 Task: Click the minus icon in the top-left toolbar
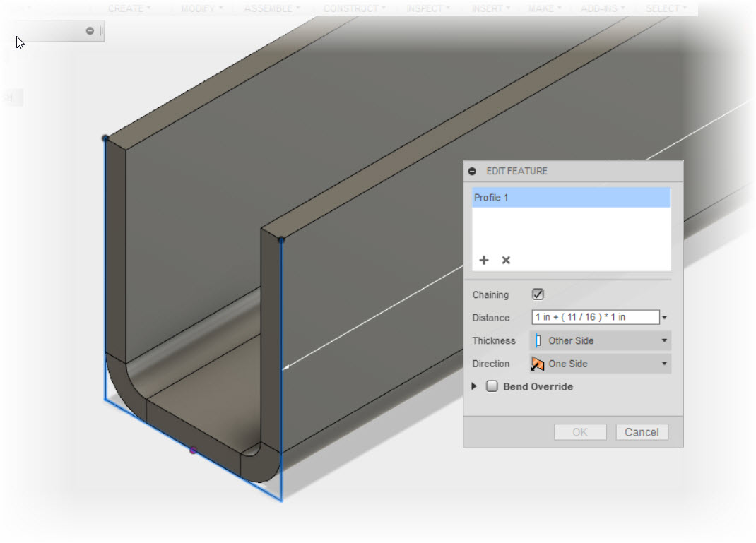pyautogui.click(x=90, y=30)
